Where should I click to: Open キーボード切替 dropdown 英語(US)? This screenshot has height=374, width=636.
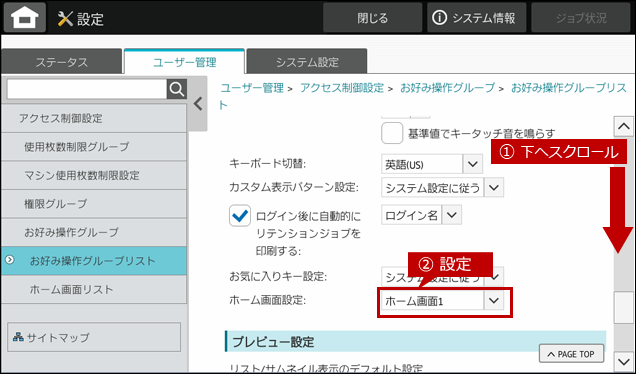pos(432,164)
